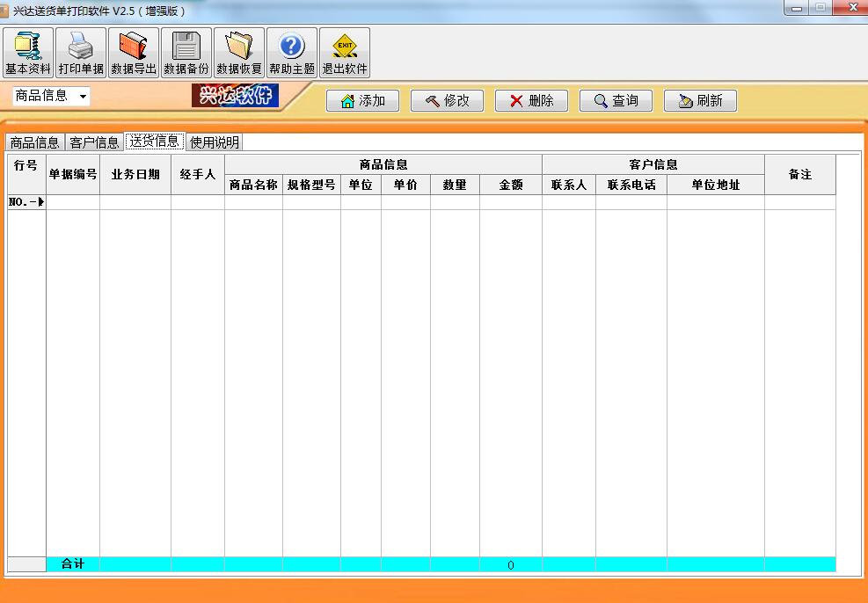
Task: Click the 经手人 column header
Action: tap(198, 174)
